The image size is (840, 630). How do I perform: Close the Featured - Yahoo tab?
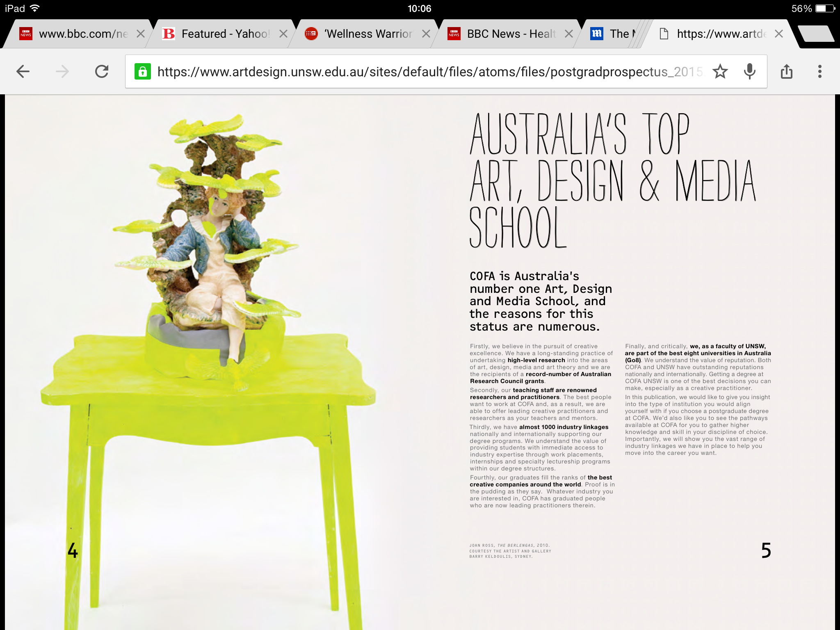pyautogui.click(x=283, y=34)
